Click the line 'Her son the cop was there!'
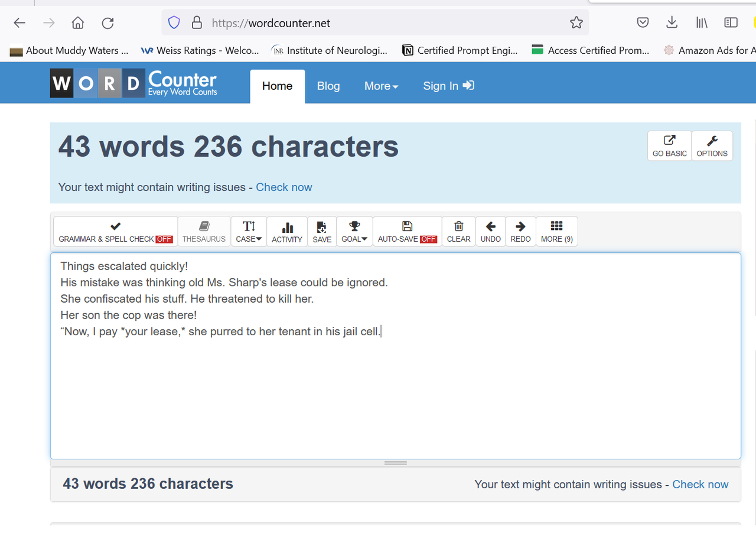756x535 pixels. click(x=128, y=315)
